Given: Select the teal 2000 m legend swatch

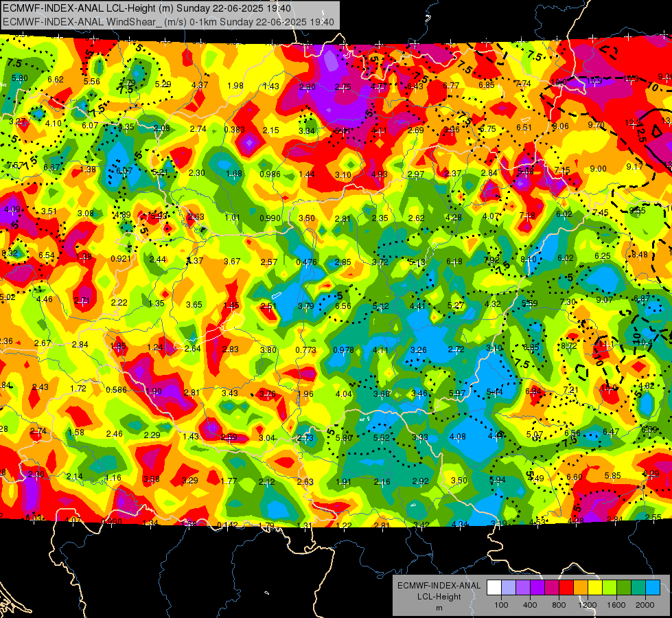Looking at the screenshot, I should 638,588.
